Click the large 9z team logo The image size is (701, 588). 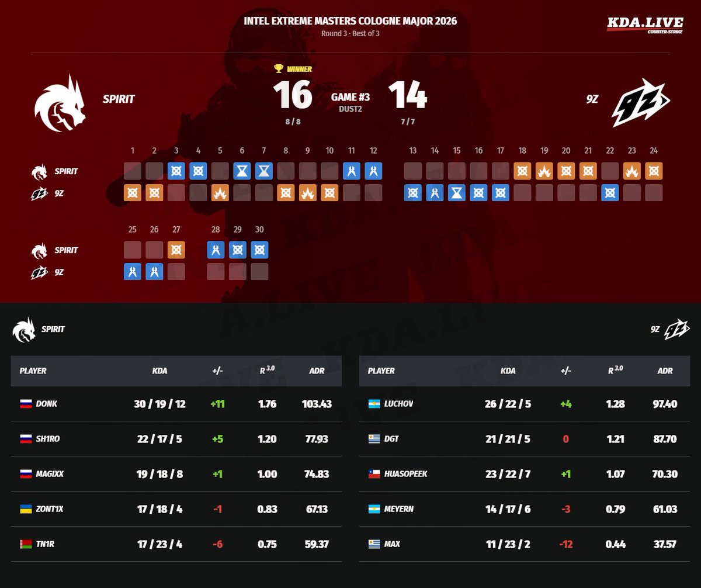pos(641,103)
